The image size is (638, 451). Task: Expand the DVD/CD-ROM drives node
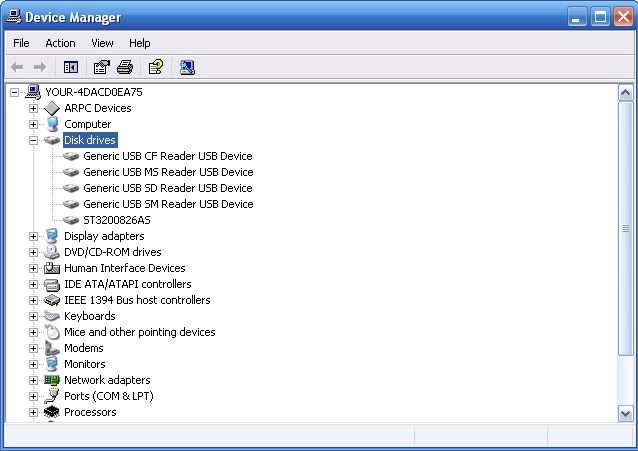pyautogui.click(x=33, y=252)
